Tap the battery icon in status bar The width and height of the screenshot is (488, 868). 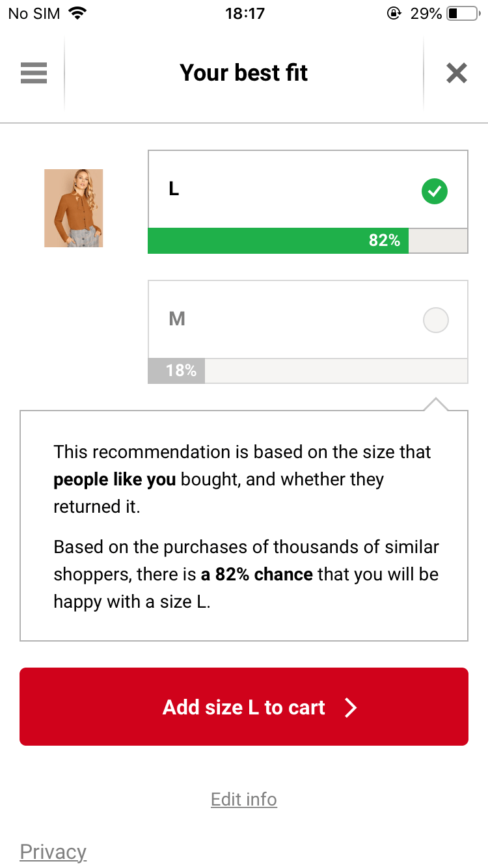coord(463,14)
